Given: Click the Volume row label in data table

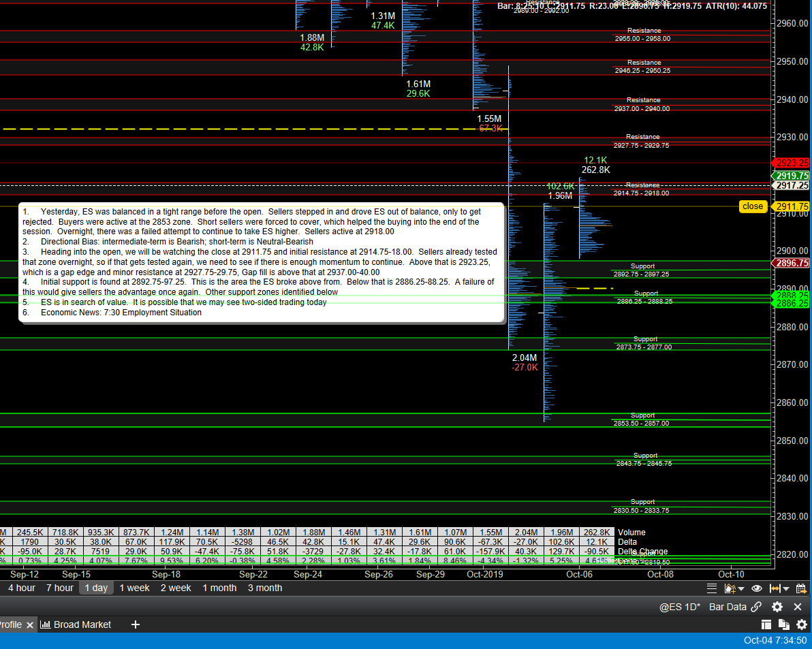Looking at the screenshot, I should [x=631, y=532].
